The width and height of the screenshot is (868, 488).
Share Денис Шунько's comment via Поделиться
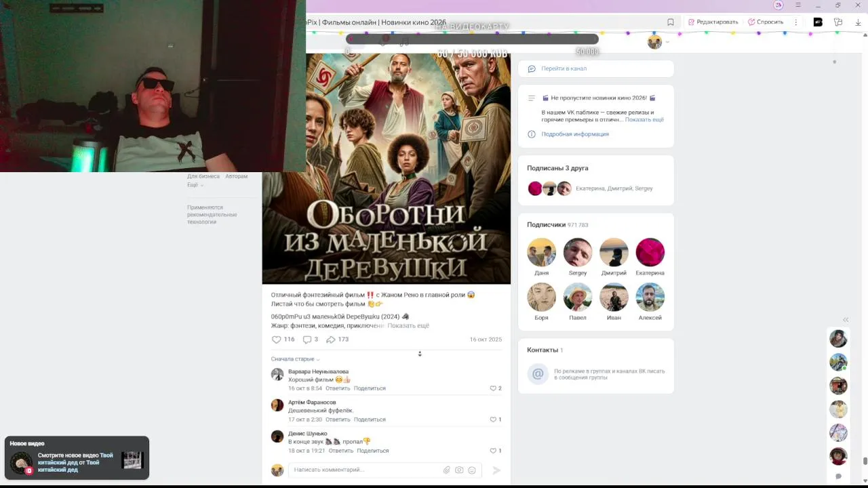pos(373,451)
